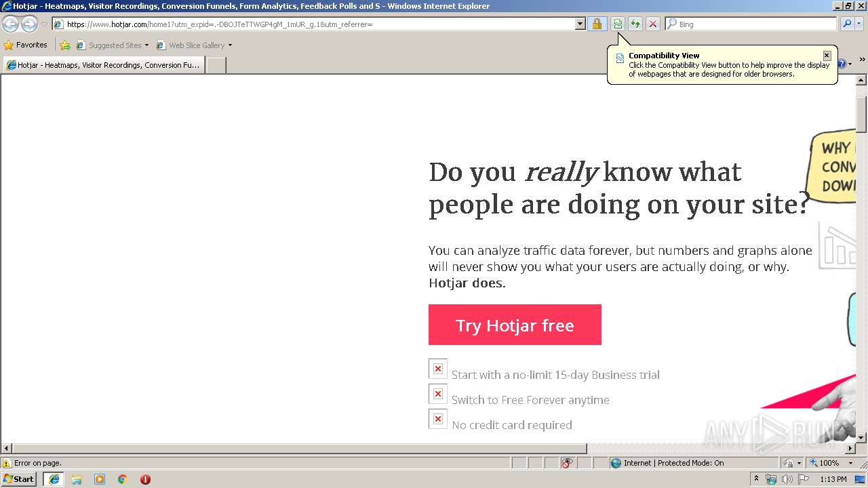
Task: Click the broken image beside No credit card
Action: click(438, 419)
